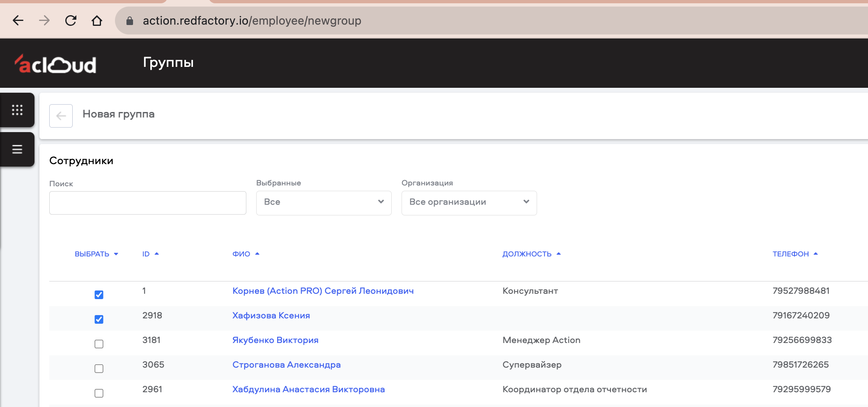Open the hamburger menu sidebar icon

pos(17,149)
